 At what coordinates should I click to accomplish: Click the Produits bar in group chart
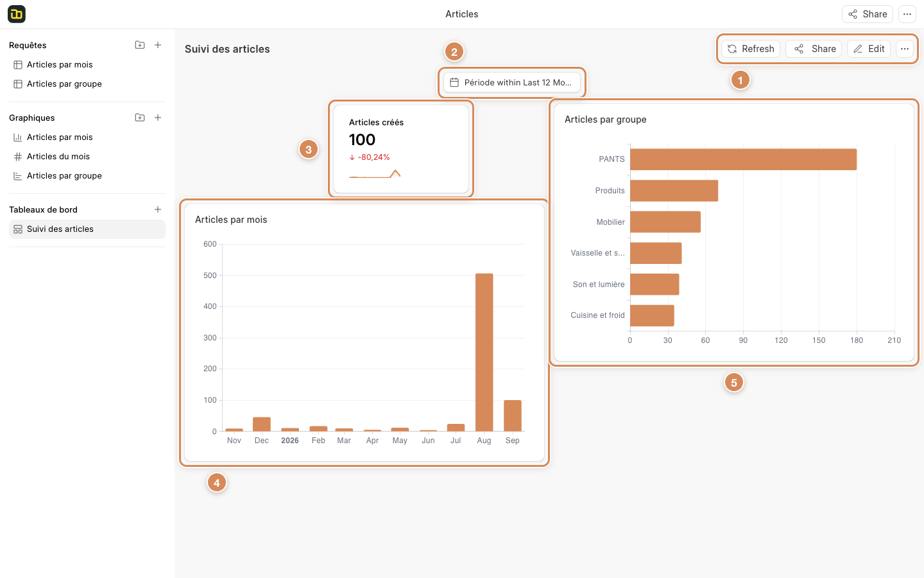point(674,191)
